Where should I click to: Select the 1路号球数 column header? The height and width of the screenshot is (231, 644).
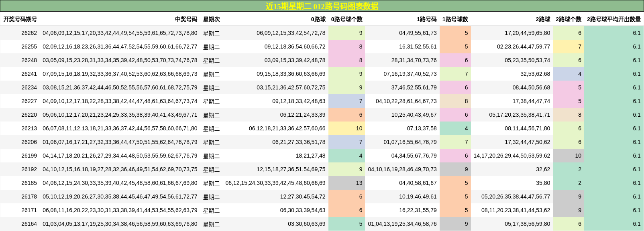coord(455,19)
